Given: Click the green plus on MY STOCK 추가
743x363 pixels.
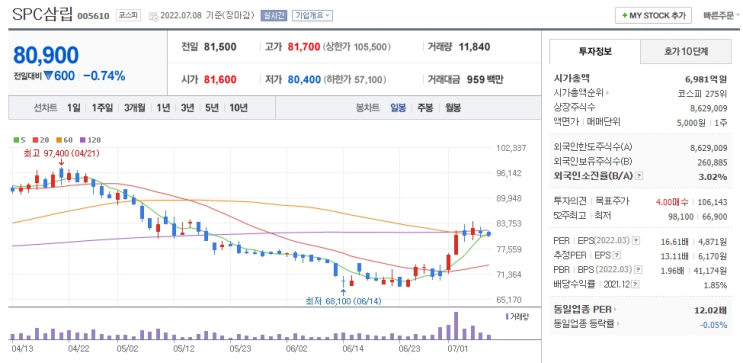Looking at the screenshot, I should click(x=625, y=16).
